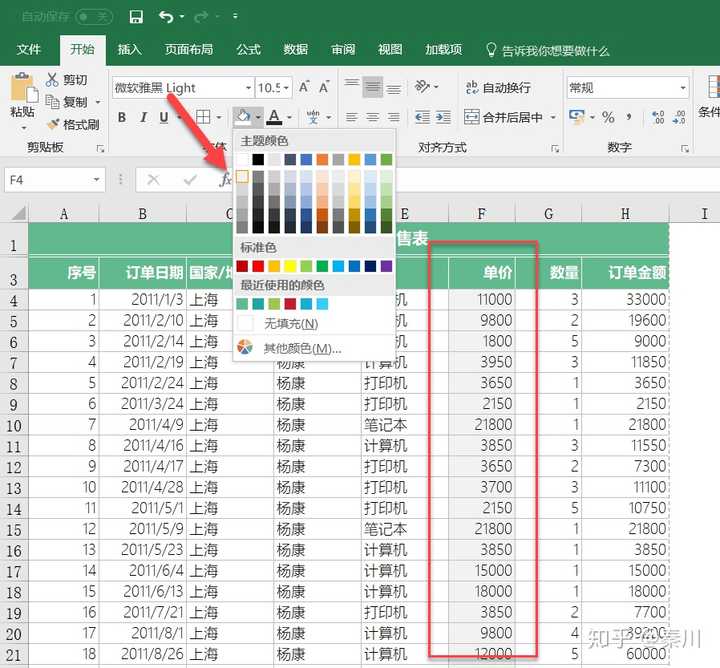Click the comma style icon

[629, 118]
